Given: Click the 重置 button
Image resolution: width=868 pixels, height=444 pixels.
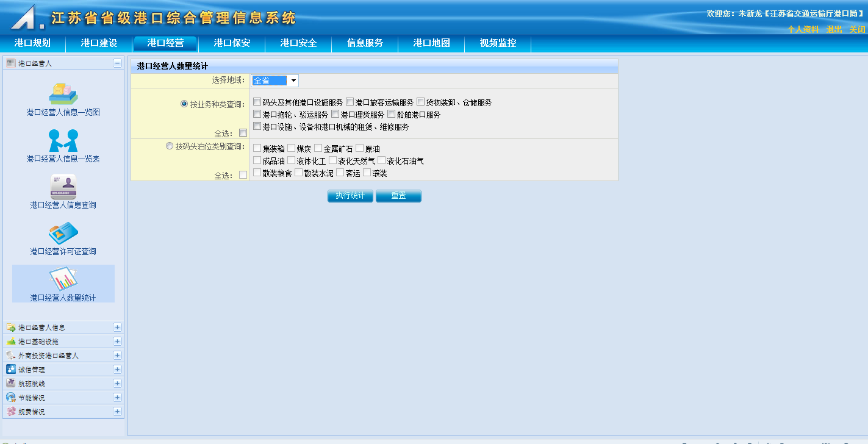Looking at the screenshot, I should 398,196.
